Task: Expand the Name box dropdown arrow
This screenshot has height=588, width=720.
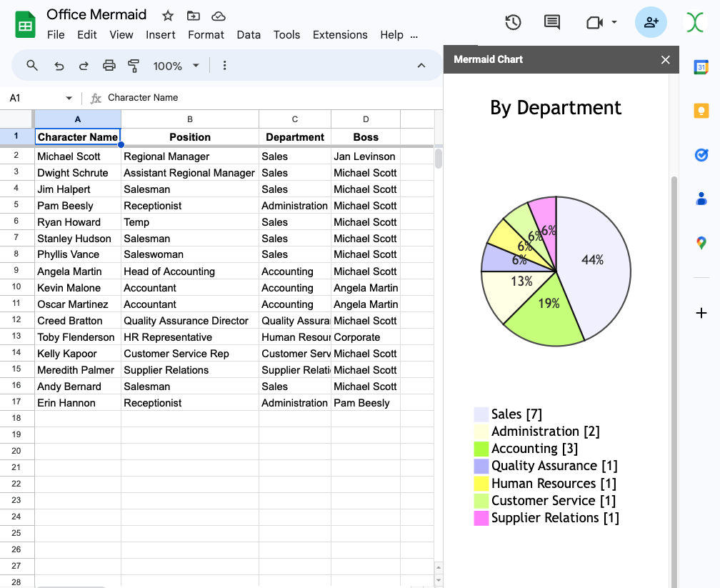Action: click(x=69, y=98)
